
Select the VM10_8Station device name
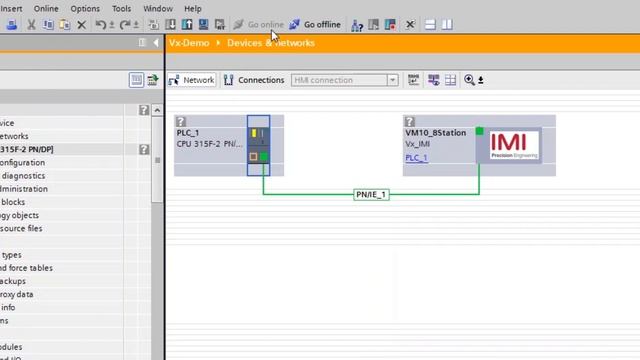point(436,133)
